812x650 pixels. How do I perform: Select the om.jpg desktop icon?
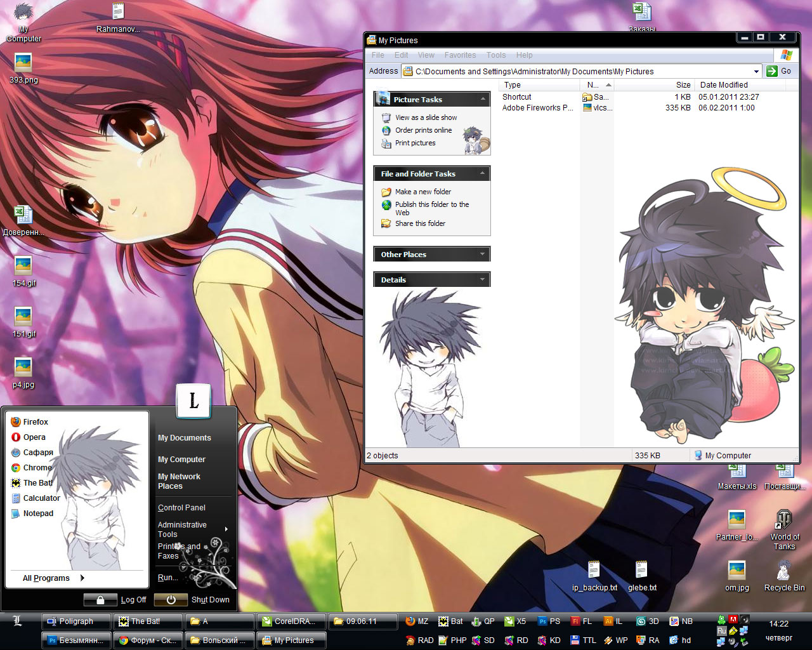[x=737, y=576]
